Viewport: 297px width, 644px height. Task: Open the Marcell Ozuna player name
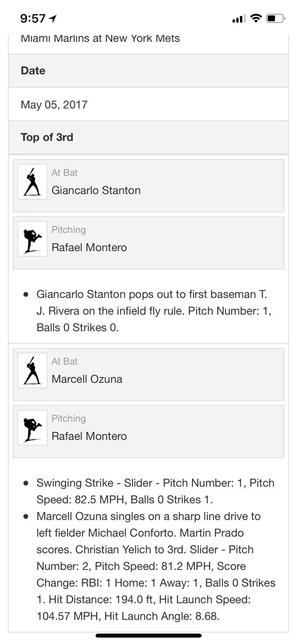tap(87, 379)
